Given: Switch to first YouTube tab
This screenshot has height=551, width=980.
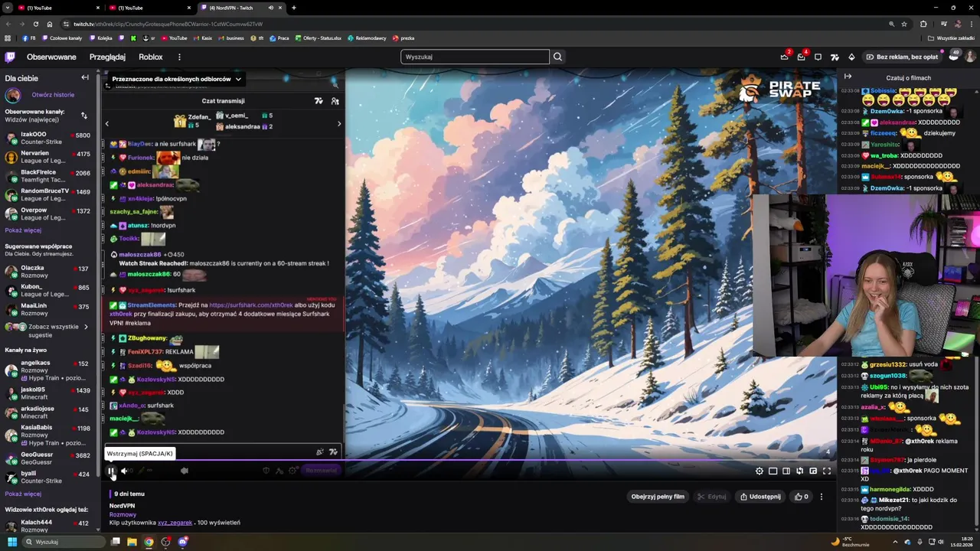Looking at the screenshot, I should tap(60, 8).
